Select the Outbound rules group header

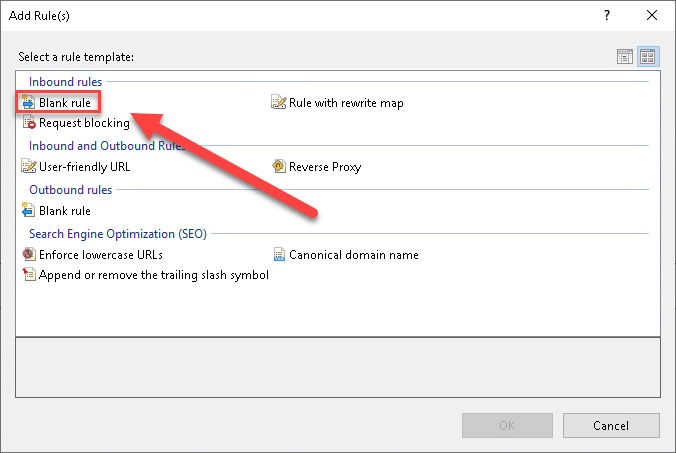[70, 189]
